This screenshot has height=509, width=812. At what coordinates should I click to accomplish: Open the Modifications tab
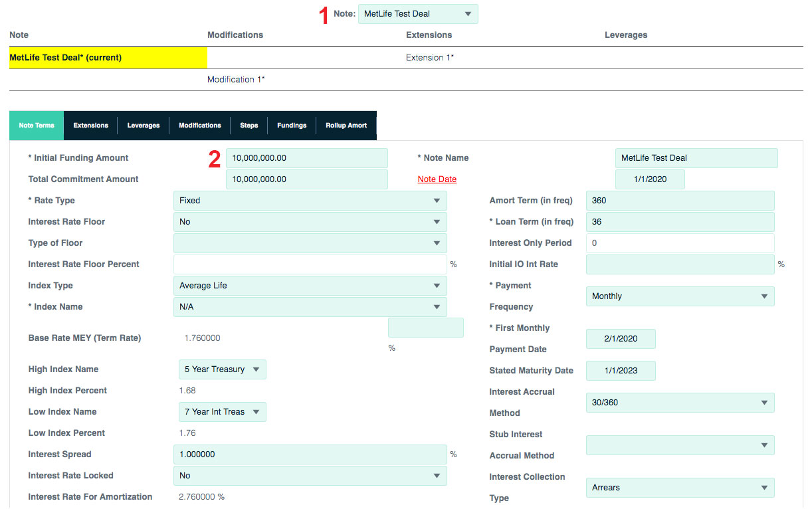point(200,126)
